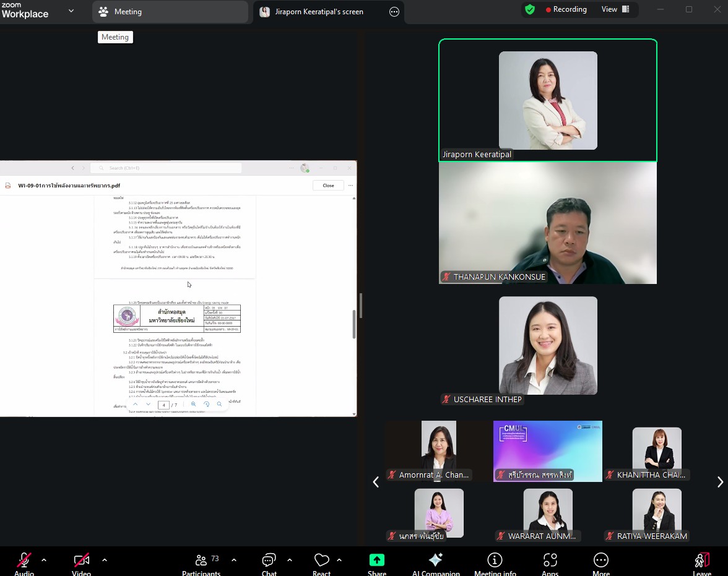Start sharing with the Share button
The image size is (728, 576).
click(376, 563)
